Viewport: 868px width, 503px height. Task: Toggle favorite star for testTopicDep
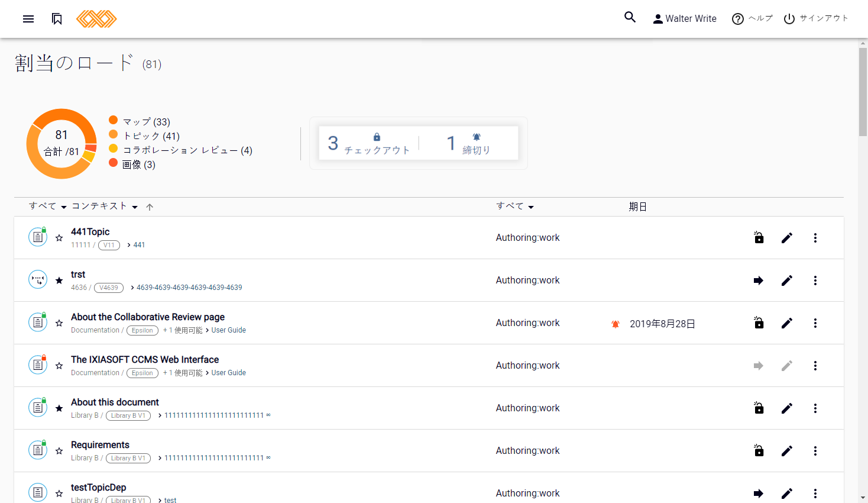(59, 494)
